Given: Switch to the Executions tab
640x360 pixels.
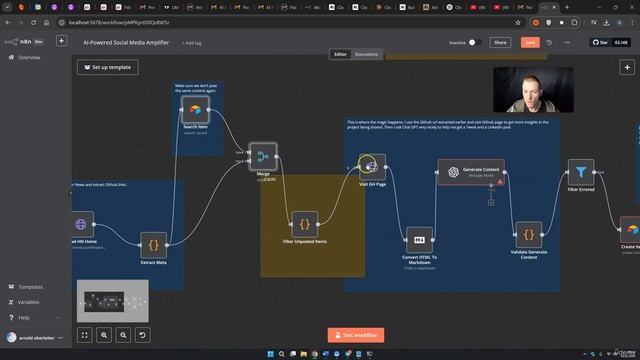Looking at the screenshot, I should coord(366,54).
